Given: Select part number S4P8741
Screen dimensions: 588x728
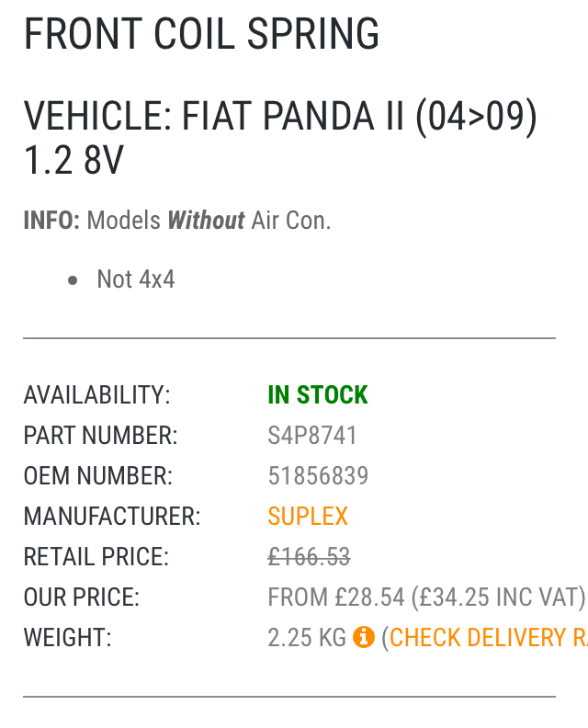Looking at the screenshot, I should [x=312, y=436].
